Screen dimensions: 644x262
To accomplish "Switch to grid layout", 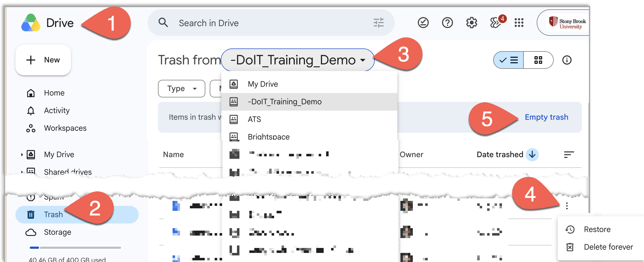I will tap(538, 60).
